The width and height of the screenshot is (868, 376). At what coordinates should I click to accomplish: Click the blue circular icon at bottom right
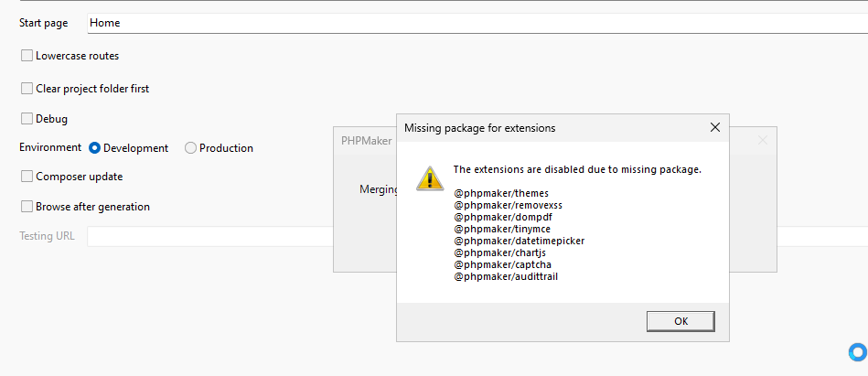click(857, 352)
